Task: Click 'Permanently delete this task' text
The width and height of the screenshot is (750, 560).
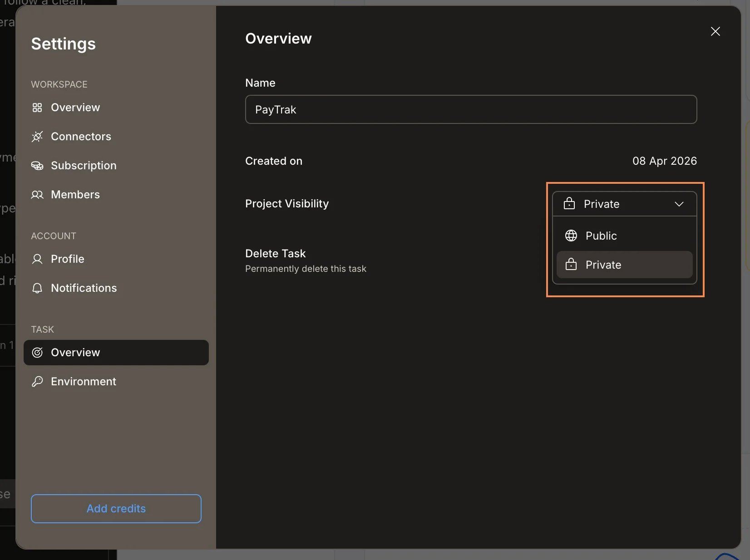Action: [306, 269]
